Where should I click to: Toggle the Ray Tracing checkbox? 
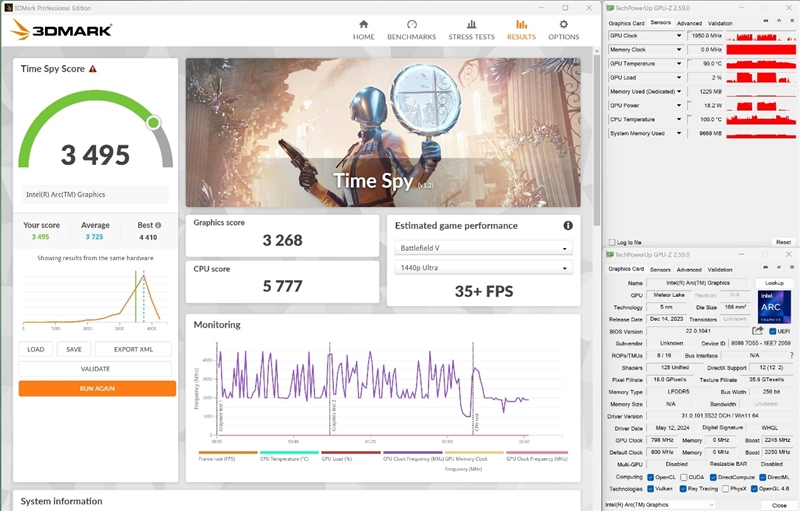(683, 489)
